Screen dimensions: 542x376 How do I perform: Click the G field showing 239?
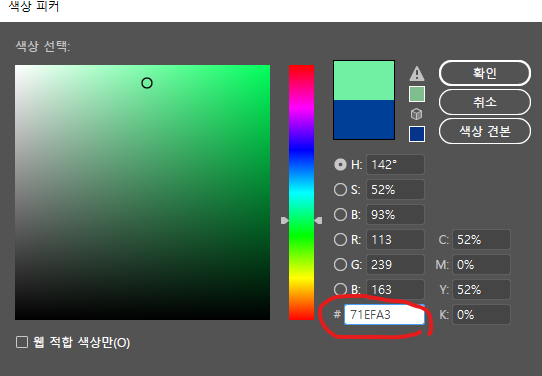395,264
